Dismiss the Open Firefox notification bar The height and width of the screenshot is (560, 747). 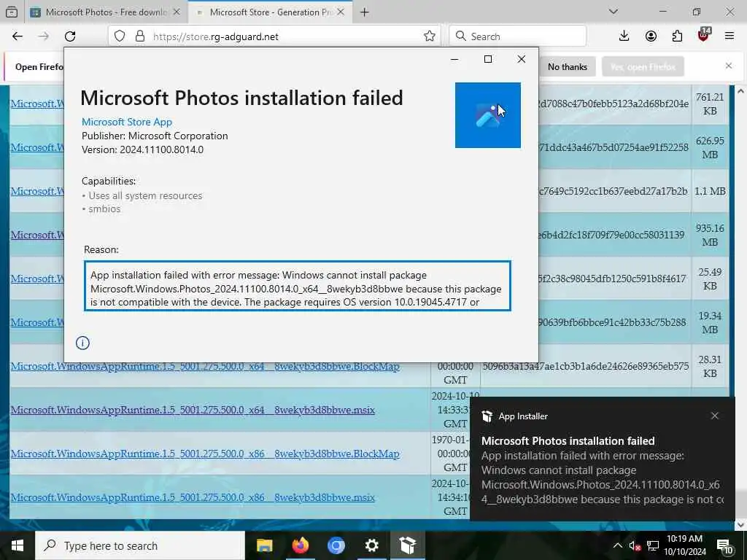(729, 66)
